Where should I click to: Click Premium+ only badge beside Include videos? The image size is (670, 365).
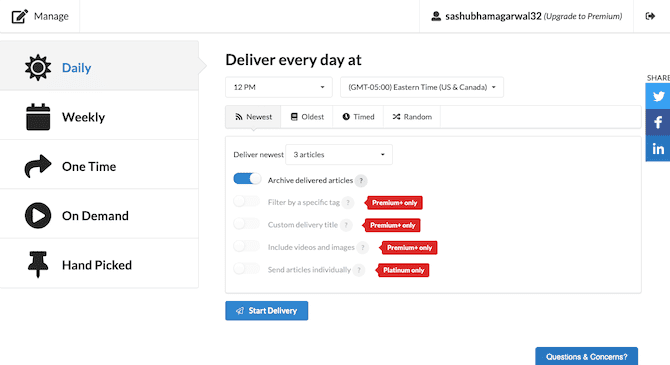pos(409,247)
